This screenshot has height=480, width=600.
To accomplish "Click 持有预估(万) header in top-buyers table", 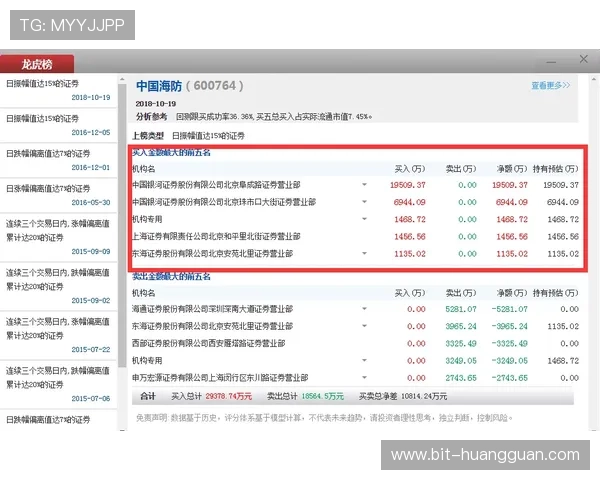I will pyautogui.click(x=556, y=169).
